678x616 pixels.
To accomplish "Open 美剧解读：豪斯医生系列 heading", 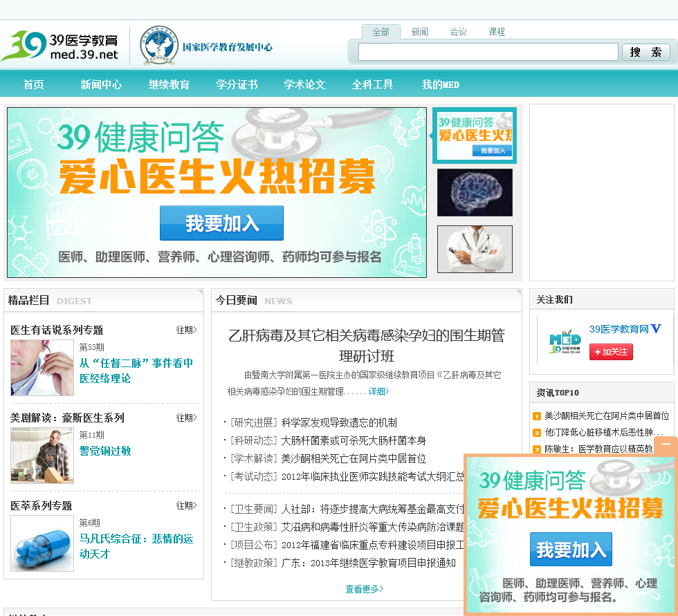I will pyautogui.click(x=67, y=418).
